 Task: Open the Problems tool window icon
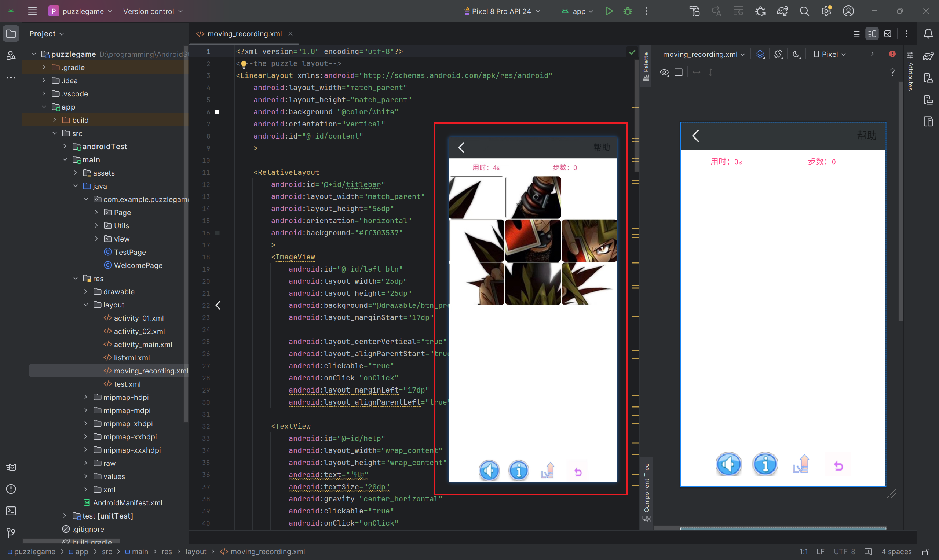(11, 489)
